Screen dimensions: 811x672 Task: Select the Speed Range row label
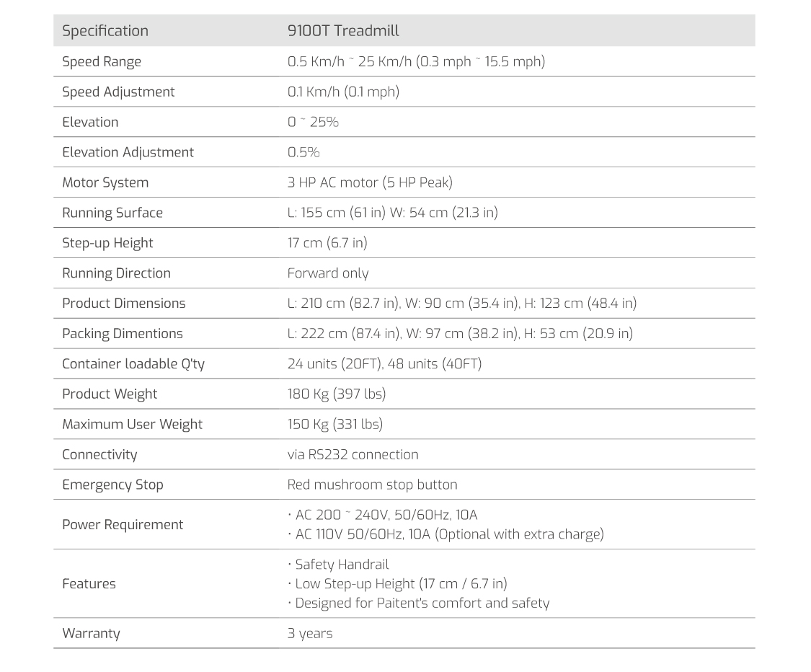coord(102,61)
